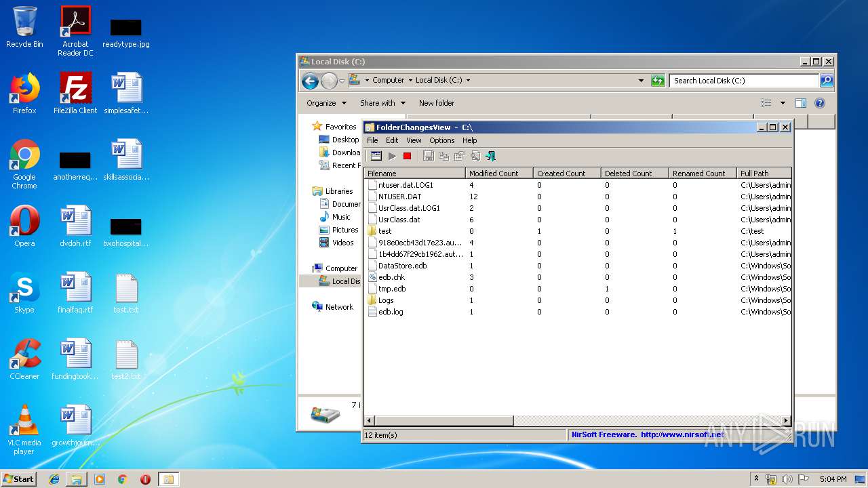The image size is (868, 488).
Task: Open the Start menu button
Action: point(19,479)
